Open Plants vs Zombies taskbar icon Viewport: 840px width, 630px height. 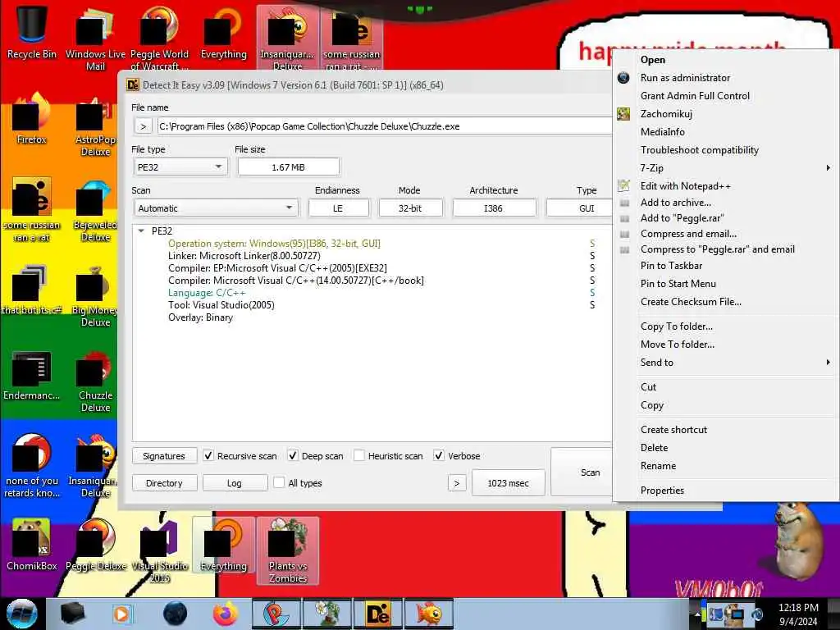coord(327,614)
